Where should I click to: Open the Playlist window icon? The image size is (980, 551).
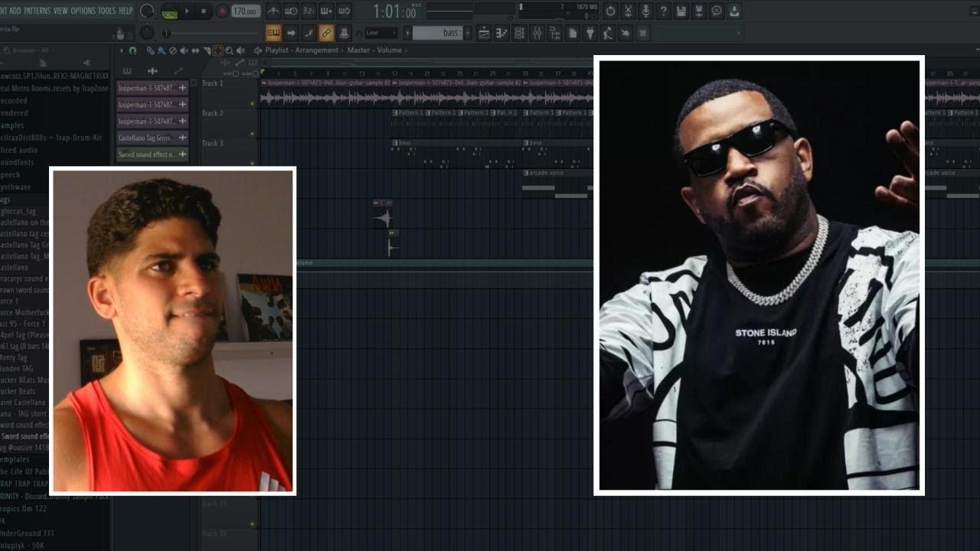[484, 33]
